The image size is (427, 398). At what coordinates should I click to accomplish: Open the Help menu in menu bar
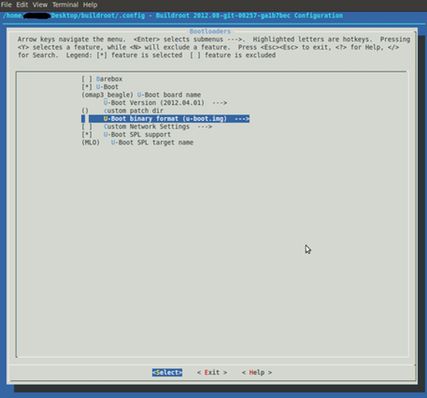tap(90, 5)
